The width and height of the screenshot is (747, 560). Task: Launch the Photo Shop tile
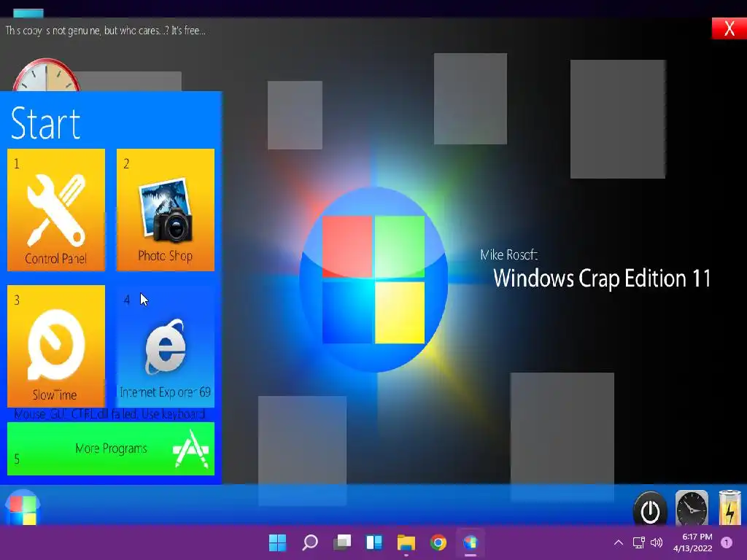point(166,210)
